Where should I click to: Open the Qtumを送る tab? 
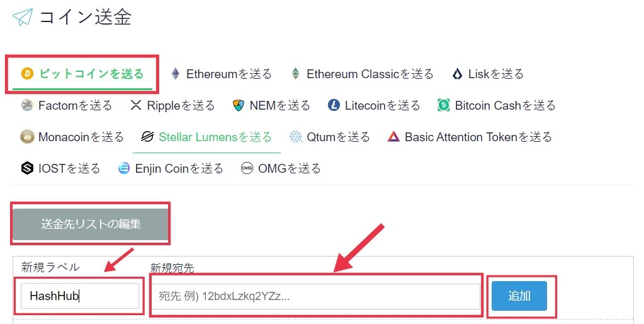(329, 137)
